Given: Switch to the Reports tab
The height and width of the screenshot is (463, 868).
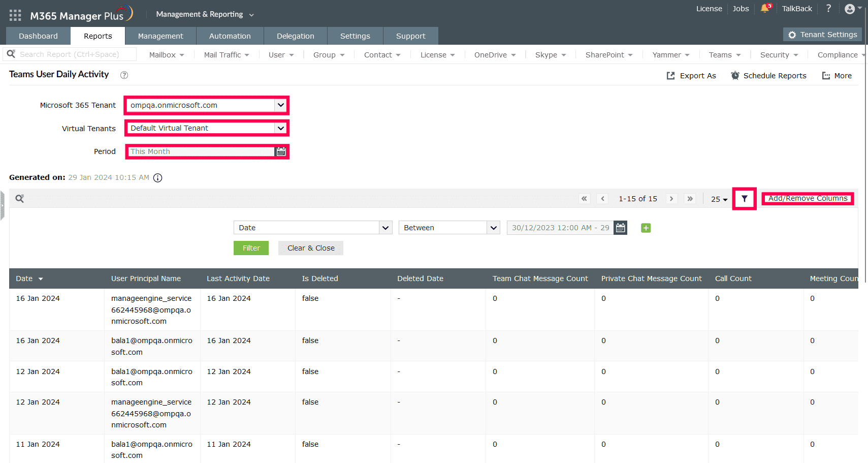Looking at the screenshot, I should (98, 36).
